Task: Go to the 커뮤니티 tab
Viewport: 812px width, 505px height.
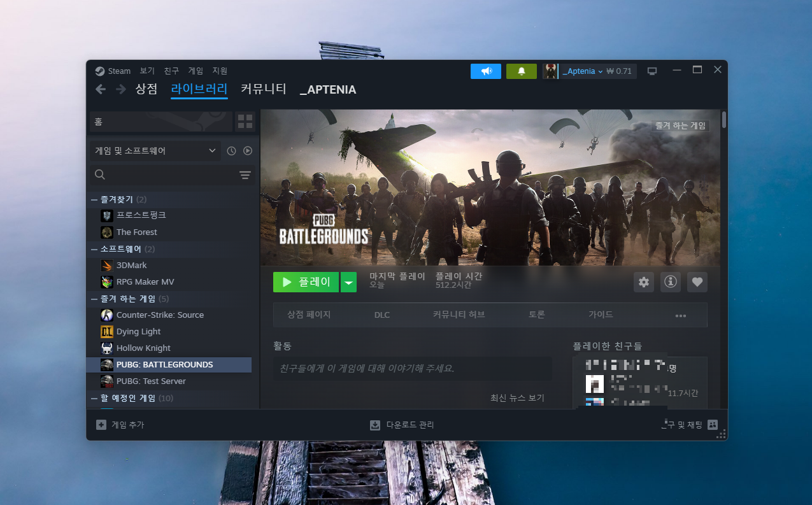Action: click(264, 89)
